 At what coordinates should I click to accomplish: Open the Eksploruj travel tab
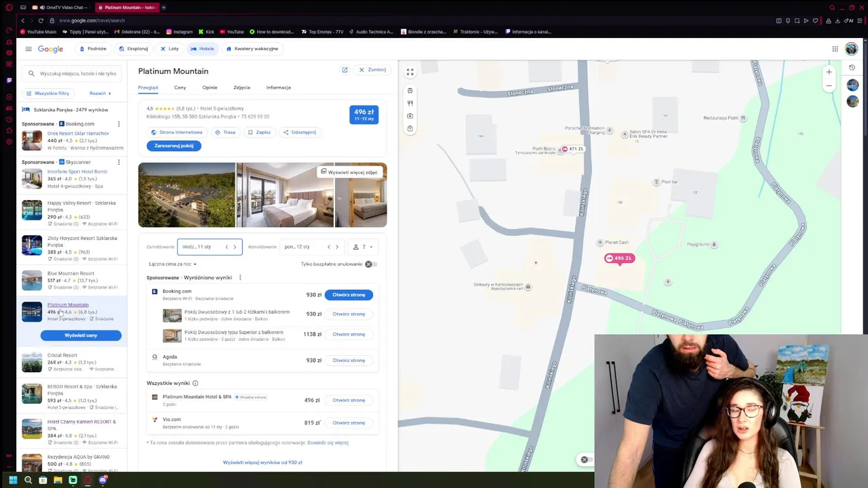pos(133,49)
